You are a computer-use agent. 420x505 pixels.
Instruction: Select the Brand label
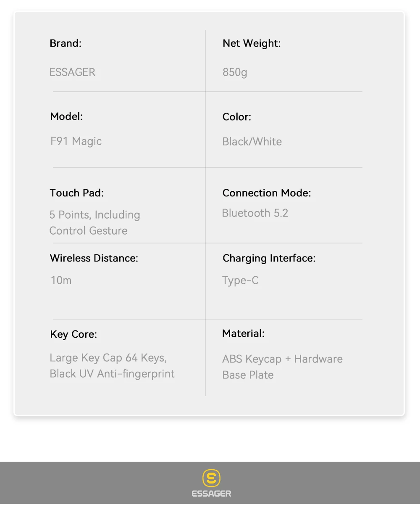click(x=66, y=43)
